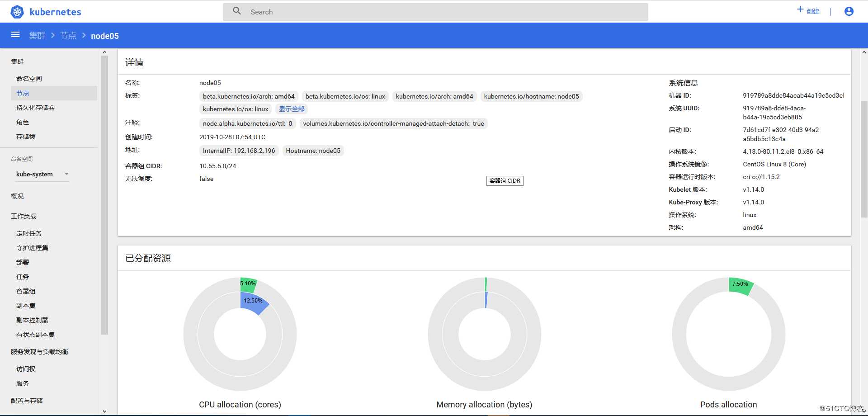This screenshot has height=416, width=868.
Task: Focus the Search input field
Action: (x=435, y=12)
